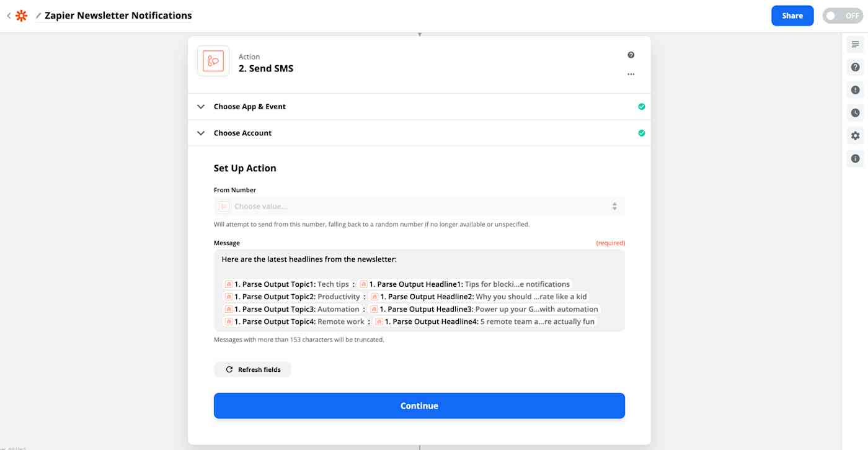Click Refresh fields
Screen dimensions: 868x450
tap(252, 369)
